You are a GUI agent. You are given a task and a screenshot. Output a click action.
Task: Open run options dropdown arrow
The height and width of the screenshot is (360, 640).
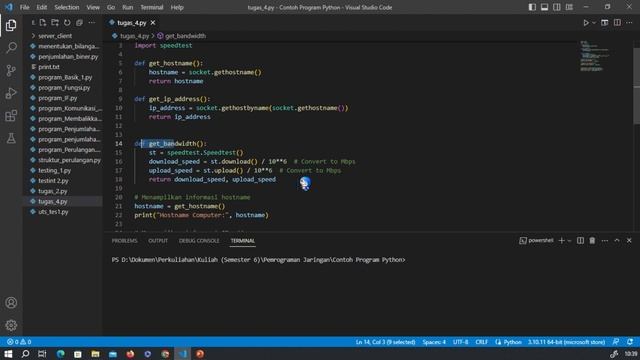(x=594, y=23)
